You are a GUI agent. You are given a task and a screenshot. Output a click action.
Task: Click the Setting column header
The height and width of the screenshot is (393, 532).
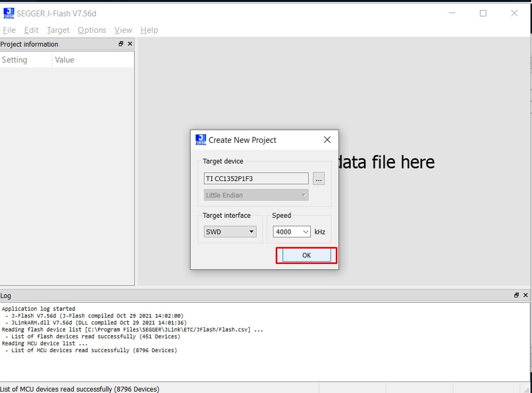[26, 60]
